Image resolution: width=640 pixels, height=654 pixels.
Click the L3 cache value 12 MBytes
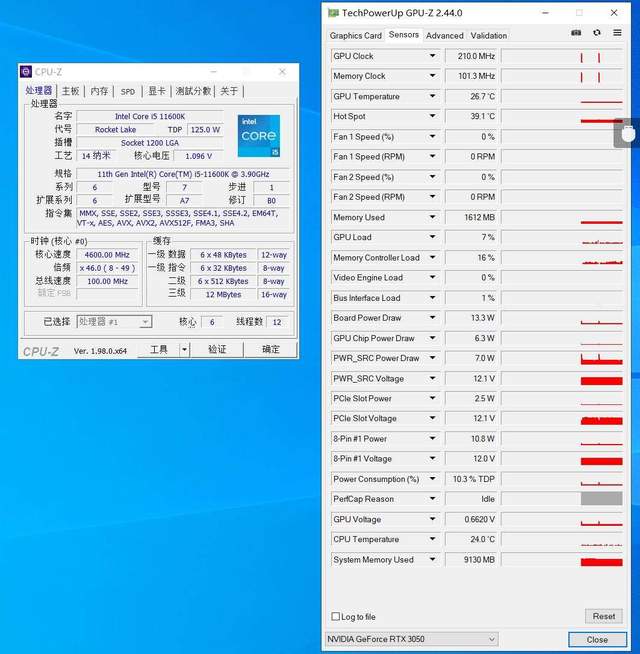[x=223, y=294]
